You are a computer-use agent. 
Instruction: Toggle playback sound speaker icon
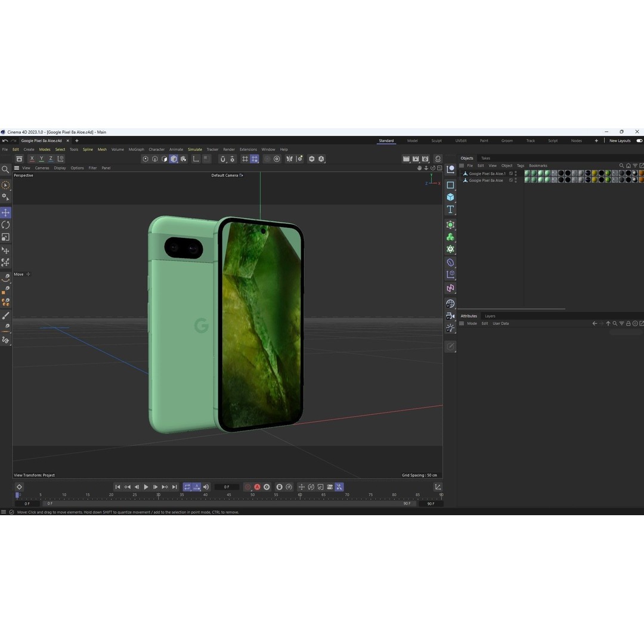pyautogui.click(x=206, y=487)
